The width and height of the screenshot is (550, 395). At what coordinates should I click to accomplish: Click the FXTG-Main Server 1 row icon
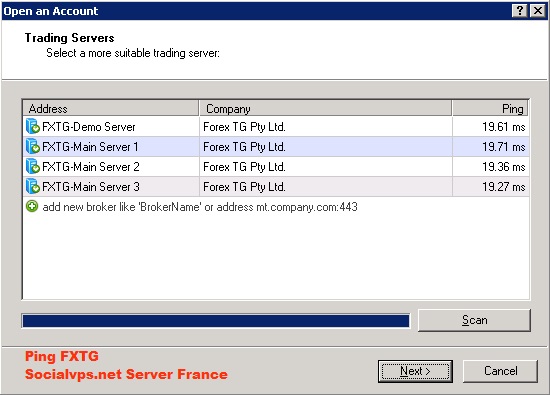click(33, 146)
